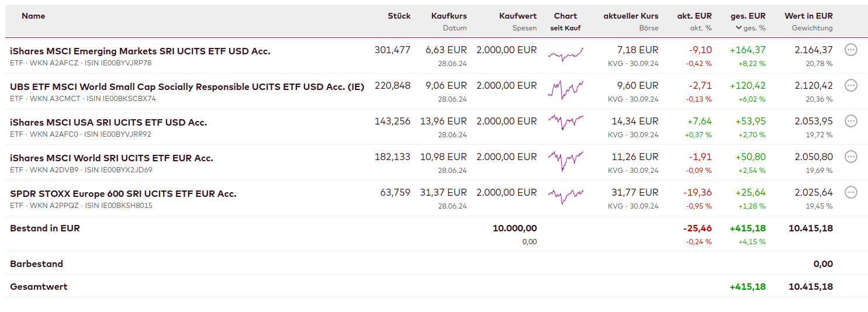Screen dimensions: 868x312
Task: Open the iShares MSCI World SRI sparkline chart
Action: pos(565,160)
